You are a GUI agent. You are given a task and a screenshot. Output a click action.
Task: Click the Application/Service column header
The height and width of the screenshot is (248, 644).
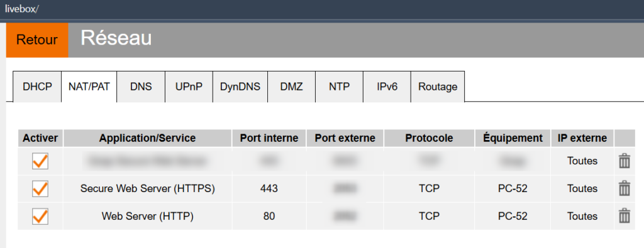pyautogui.click(x=147, y=138)
